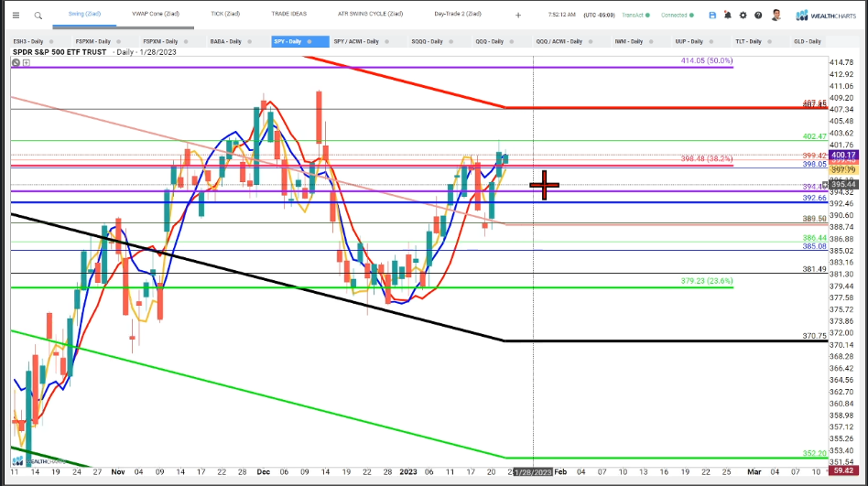Select the GLD - Daily chart tab
The height and width of the screenshot is (486, 868).
(807, 41)
